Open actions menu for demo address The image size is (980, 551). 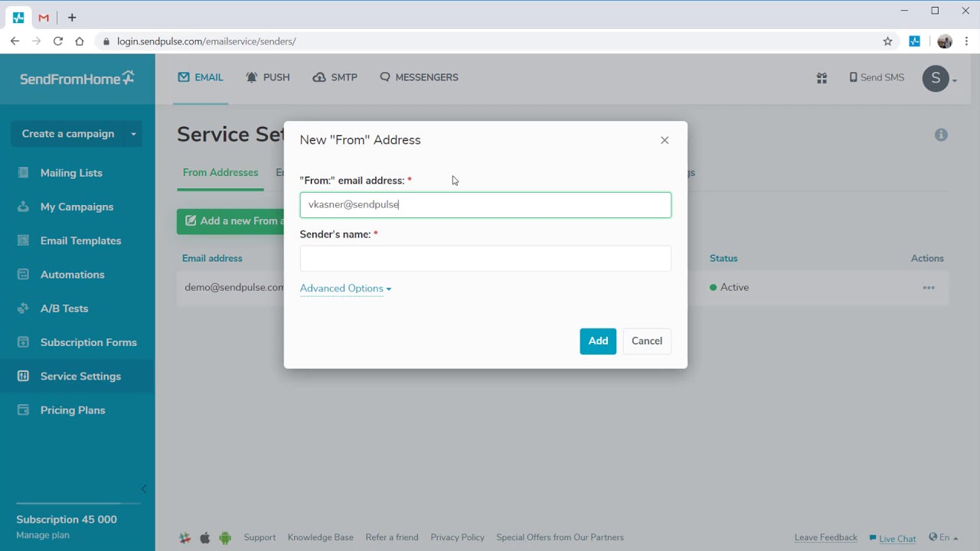coord(929,288)
